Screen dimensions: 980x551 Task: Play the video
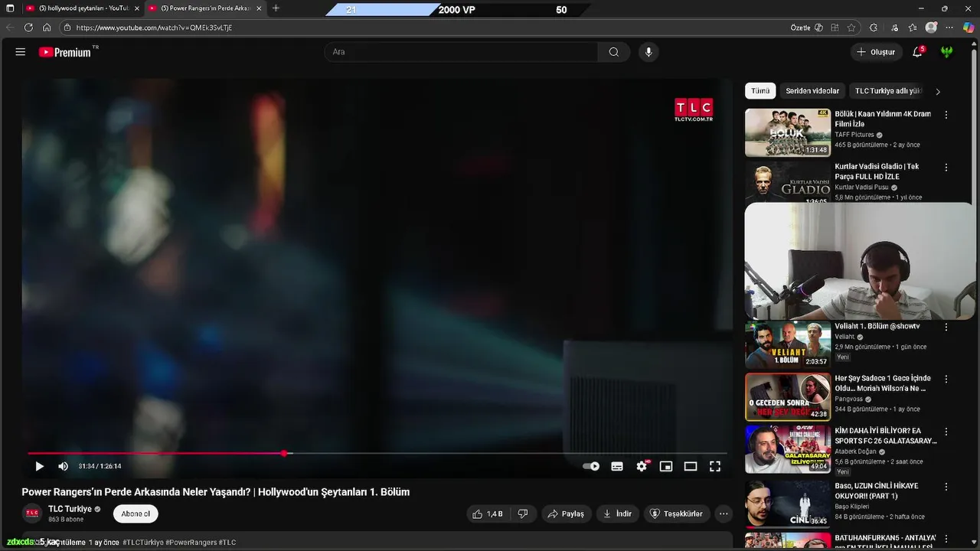click(x=39, y=466)
